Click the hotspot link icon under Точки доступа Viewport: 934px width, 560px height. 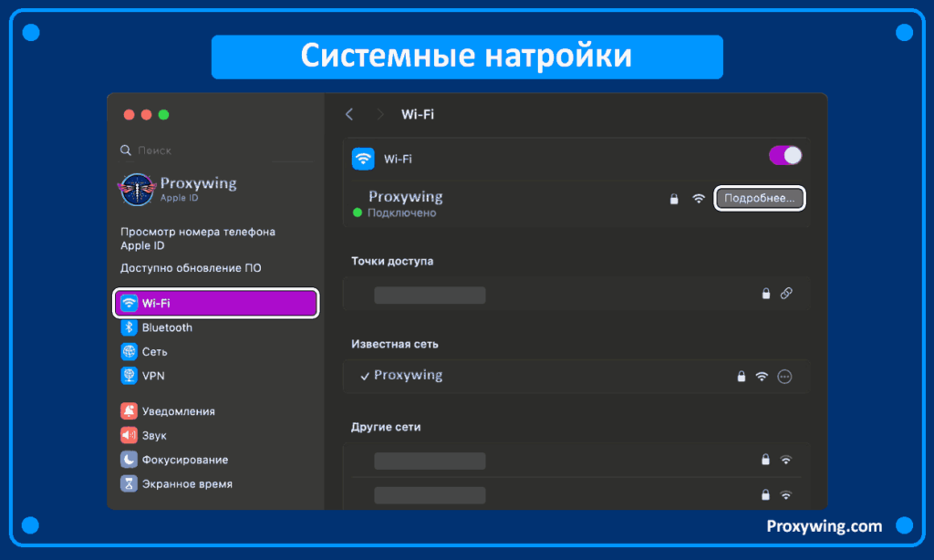pos(786,293)
